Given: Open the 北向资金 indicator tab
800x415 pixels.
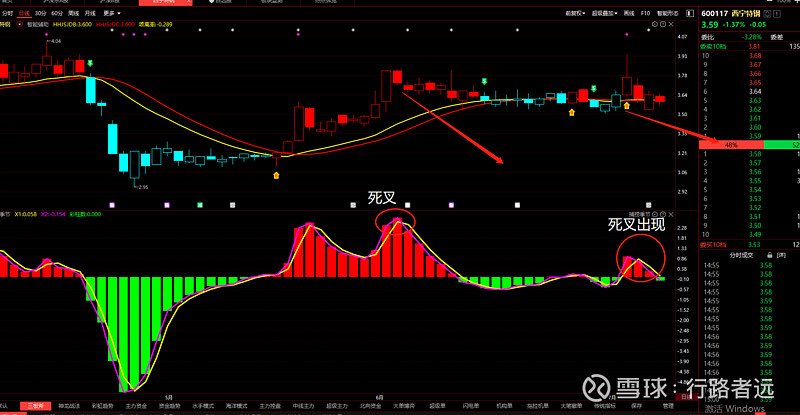Looking at the screenshot, I should coord(370,406).
